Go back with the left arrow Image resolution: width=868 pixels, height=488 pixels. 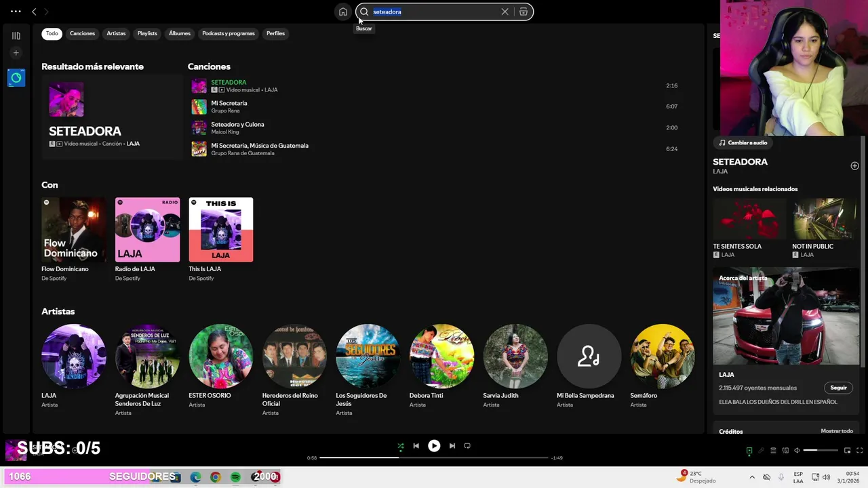[34, 12]
